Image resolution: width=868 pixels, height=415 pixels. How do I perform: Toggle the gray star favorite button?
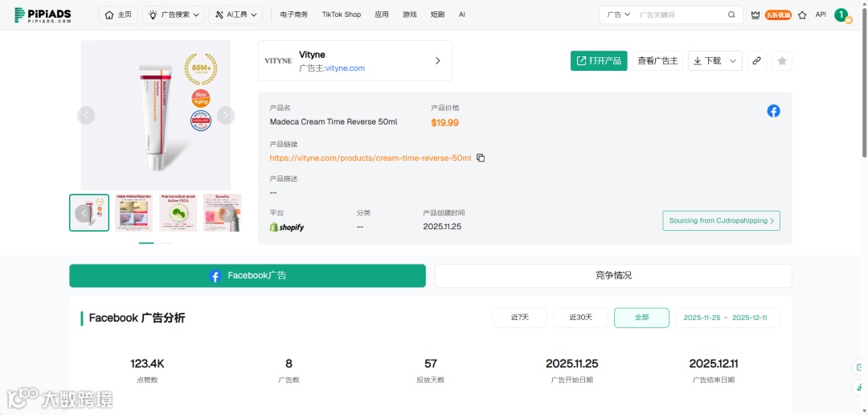[x=782, y=61]
